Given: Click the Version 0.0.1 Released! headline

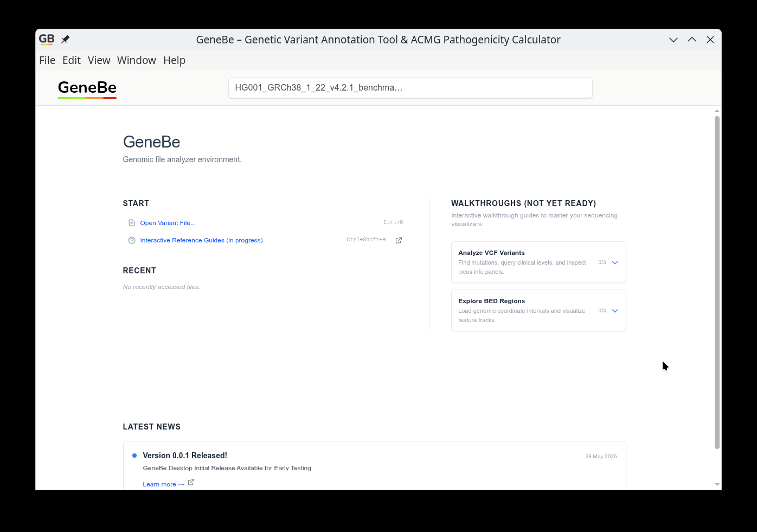Looking at the screenshot, I should (x=185, y=456).
